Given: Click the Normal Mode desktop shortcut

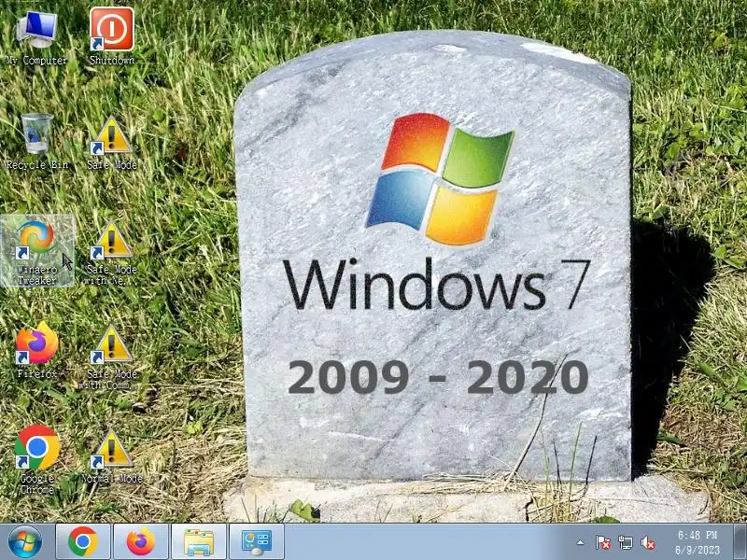Looking at the screenshot, I should pos(112,456).
